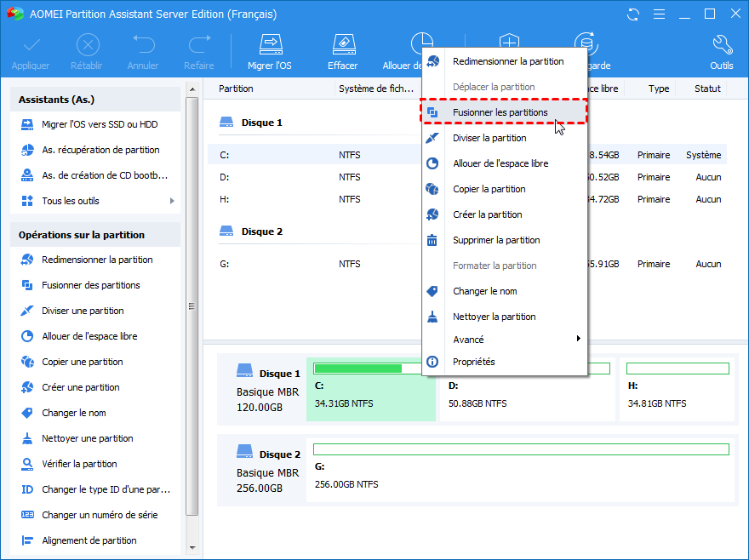Sort by the Statut column header

tap(707, 89)
